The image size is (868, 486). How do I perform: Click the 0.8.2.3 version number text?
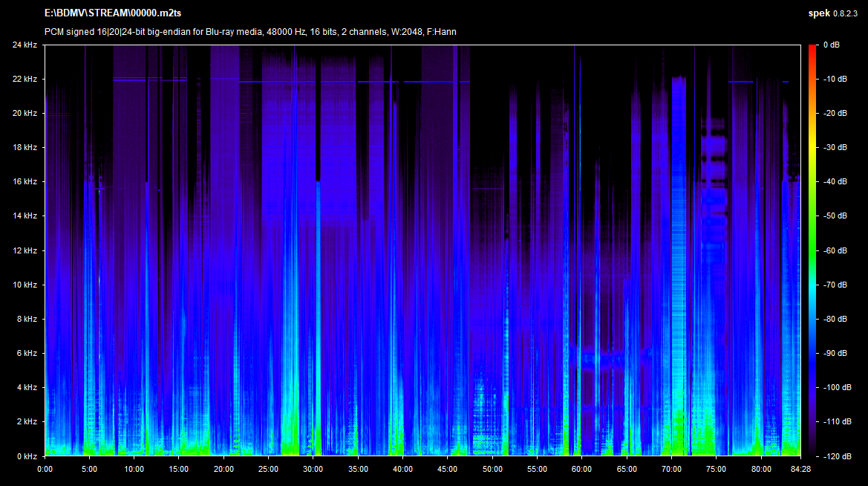point(847,13)
